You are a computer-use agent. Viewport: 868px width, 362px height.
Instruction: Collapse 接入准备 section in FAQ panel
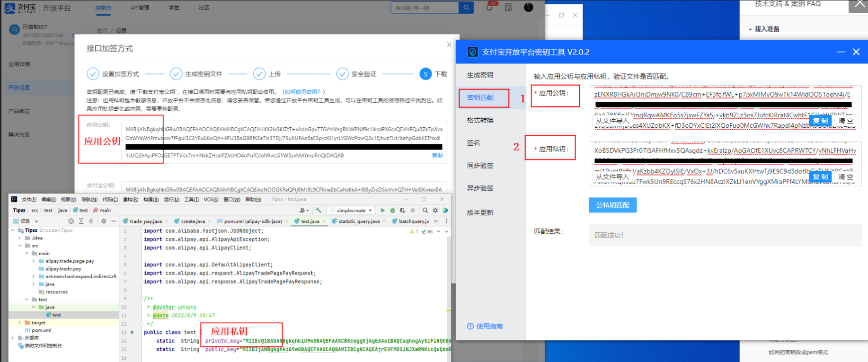point(750,29)
